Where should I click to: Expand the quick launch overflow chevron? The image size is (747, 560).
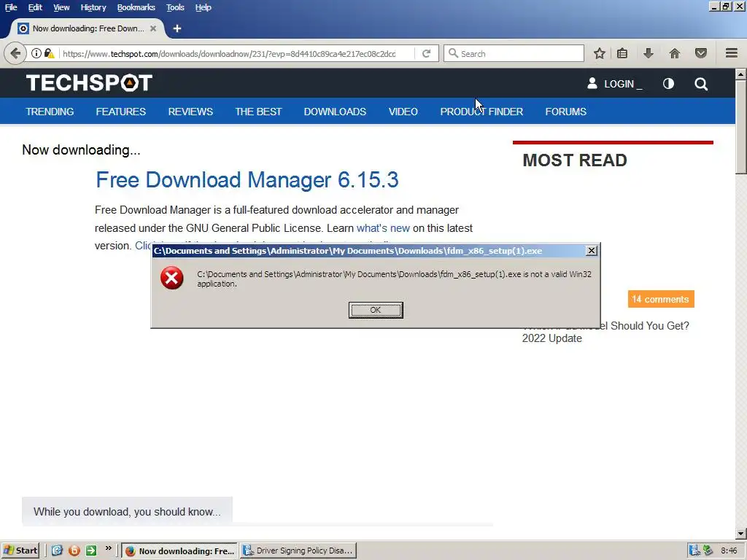pyautogui.click(x=108, y=548)
